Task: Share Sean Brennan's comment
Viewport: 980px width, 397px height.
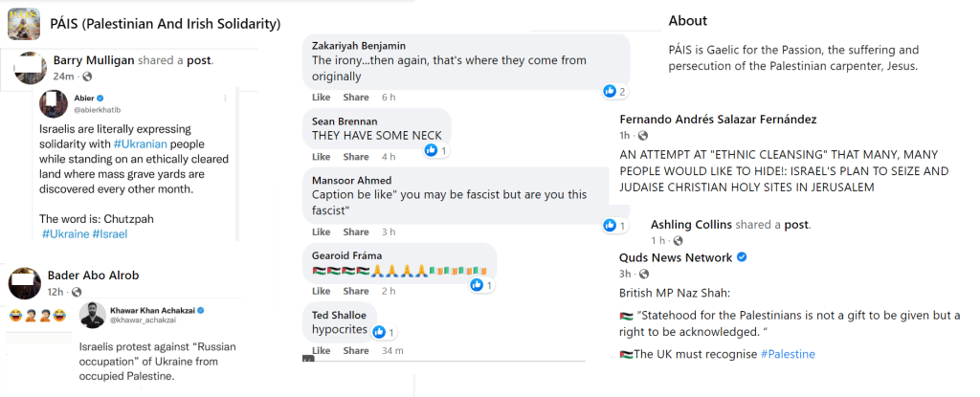Action: click(x=356, y=157)
